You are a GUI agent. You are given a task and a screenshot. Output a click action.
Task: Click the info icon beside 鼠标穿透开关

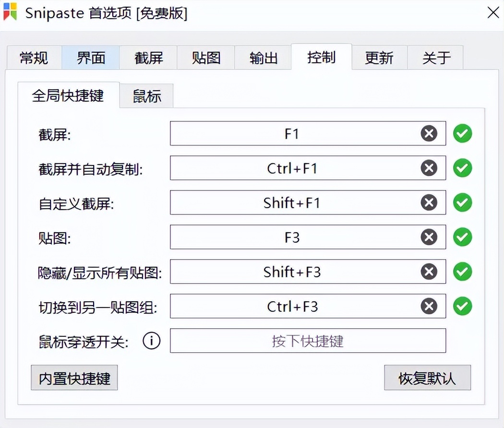[x=152, y=341]
